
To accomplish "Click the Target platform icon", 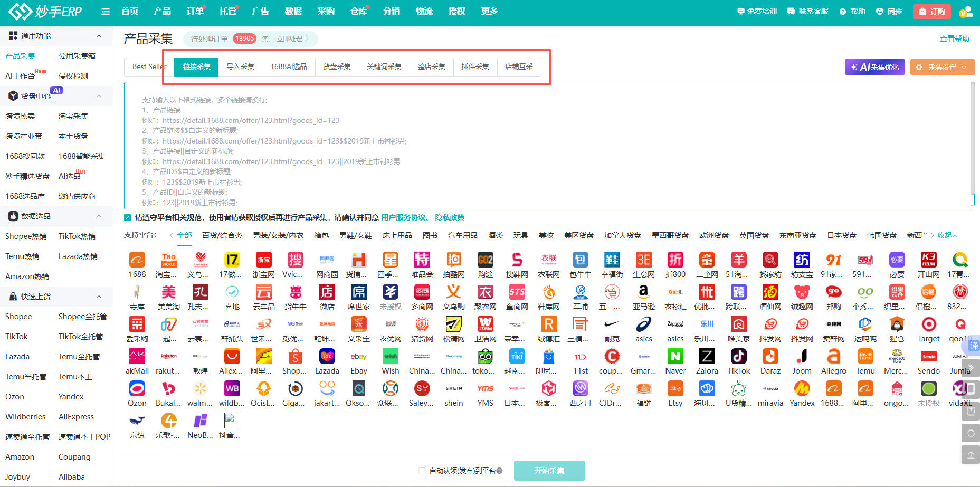I will coord(928,324).
